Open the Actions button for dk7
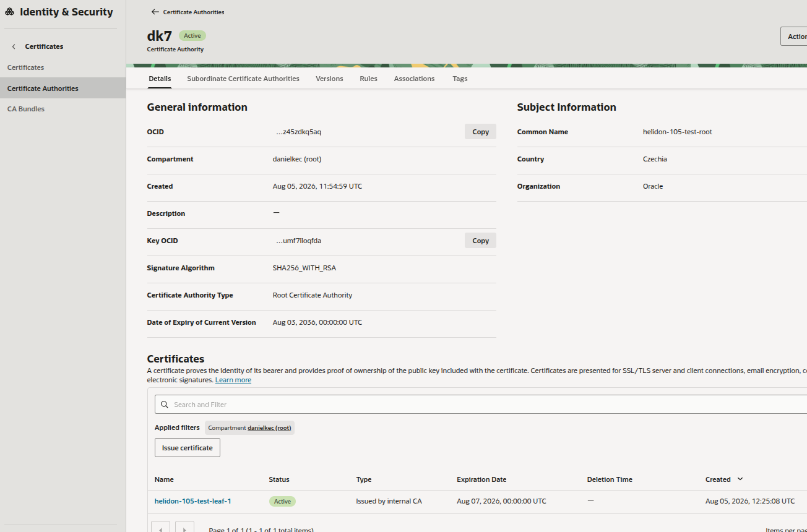Screen dimensions: 807x532 pos(794,36)
